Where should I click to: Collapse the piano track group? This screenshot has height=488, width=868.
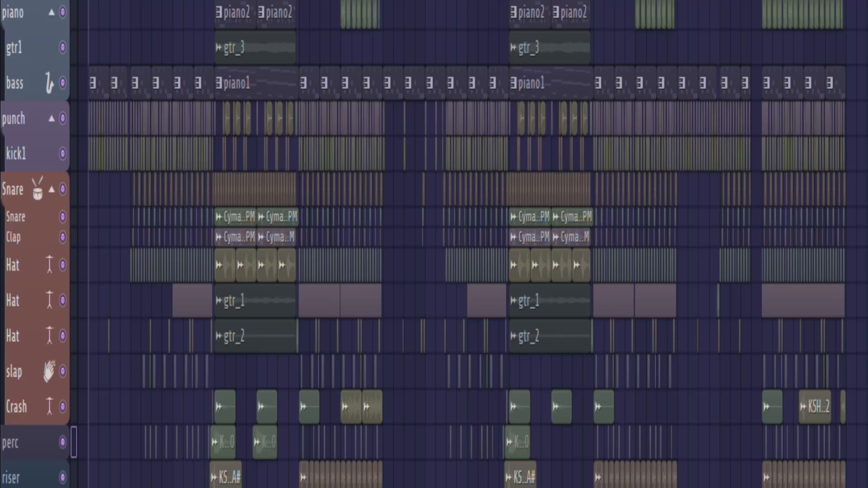[52, 12]
